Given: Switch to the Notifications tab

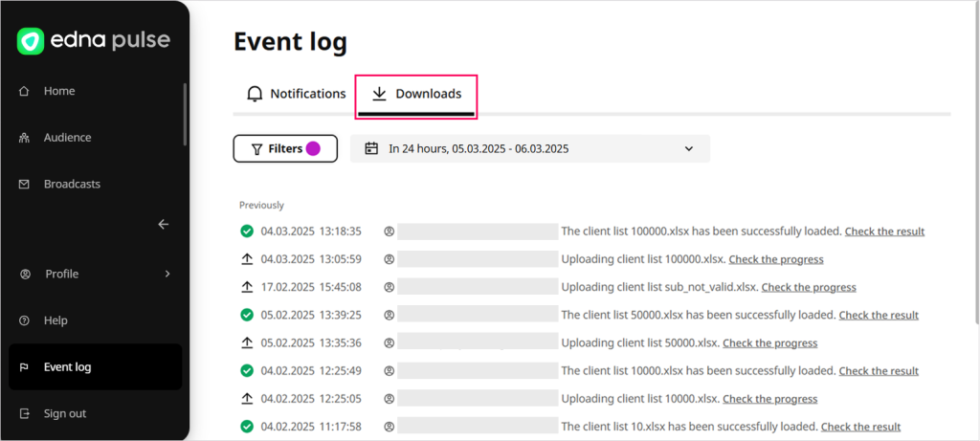Looking at the screenshot, I should point(296,94).
